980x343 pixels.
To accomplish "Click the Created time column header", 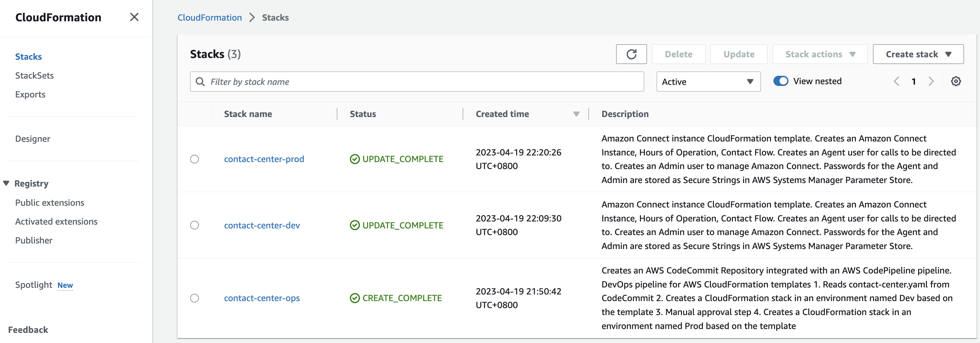I will tap(502, 114).
